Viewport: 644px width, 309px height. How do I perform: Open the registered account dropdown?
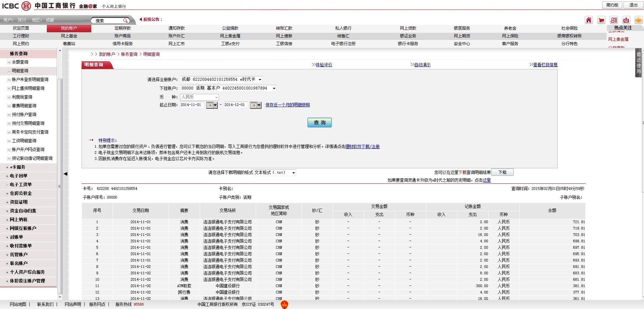tap(259, 80)
